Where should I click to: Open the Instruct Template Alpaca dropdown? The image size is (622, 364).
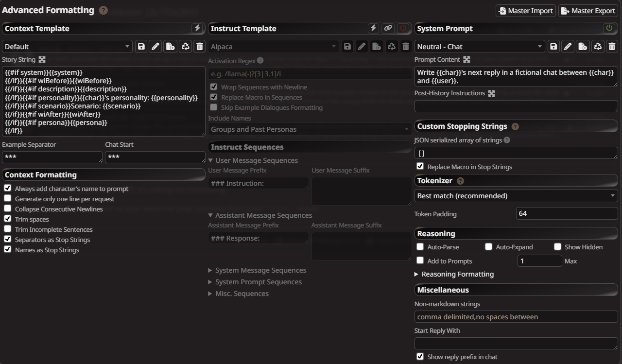[273, 47]
